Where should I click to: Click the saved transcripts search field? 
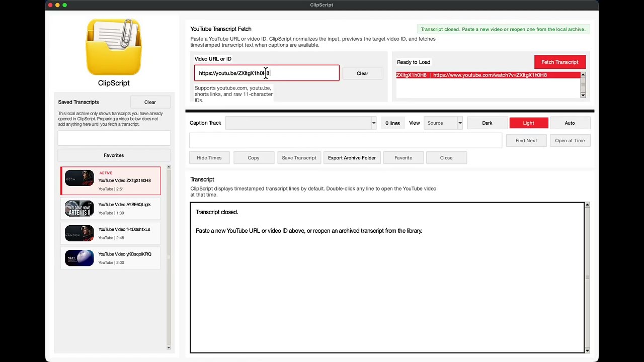(x=114, y=138)
